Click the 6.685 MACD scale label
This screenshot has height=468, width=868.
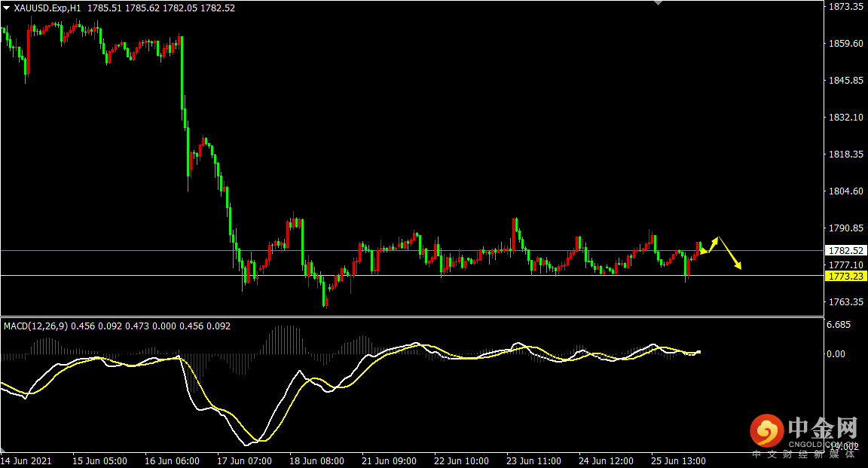click(x=839, y=325)
